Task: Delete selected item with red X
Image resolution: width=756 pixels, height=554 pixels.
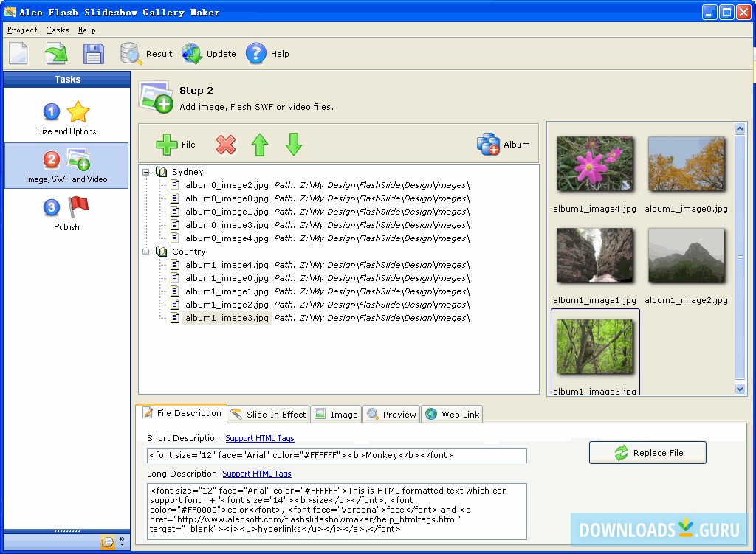Action: [x=226, y=145]
